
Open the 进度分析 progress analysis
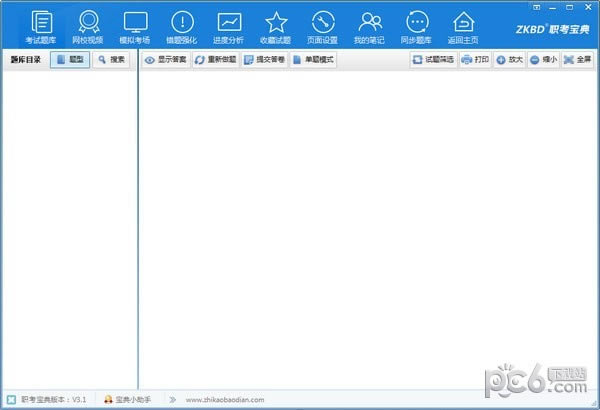[229, 26]
